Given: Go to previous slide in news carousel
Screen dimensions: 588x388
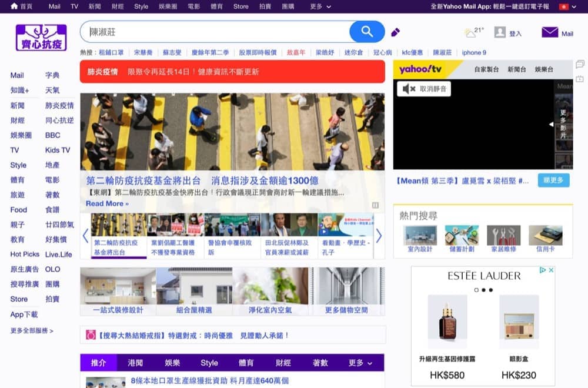Looking at the screenshot, I should (x=85, y=236).
